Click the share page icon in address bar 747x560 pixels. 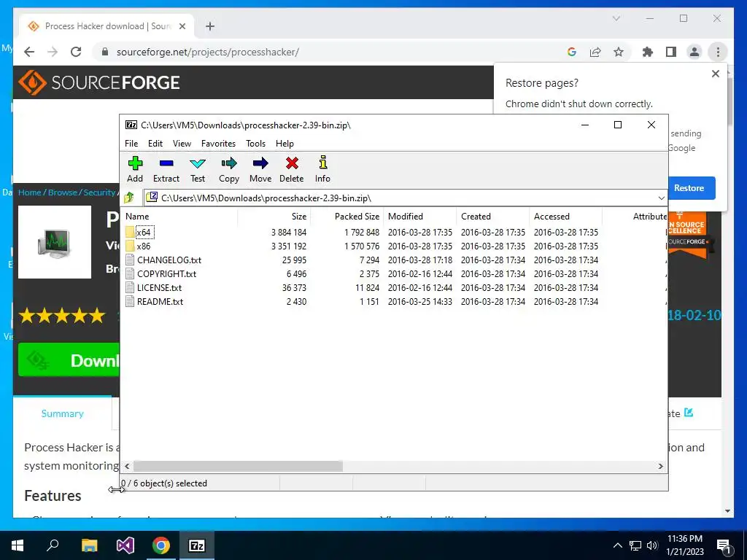(x=595, y=52)
